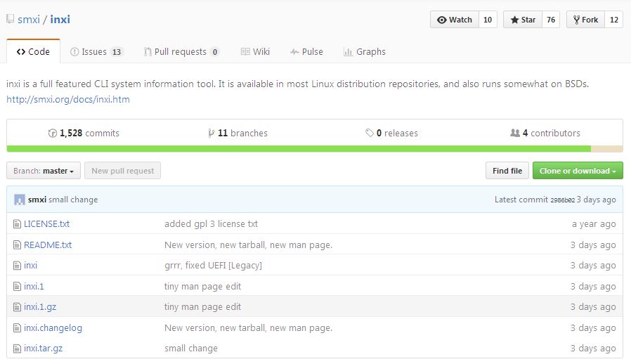Viewport: 631px width, 364px height.
Task: Click the commits history clock icon
Action: pyautogui.click(x=52, y=133)
